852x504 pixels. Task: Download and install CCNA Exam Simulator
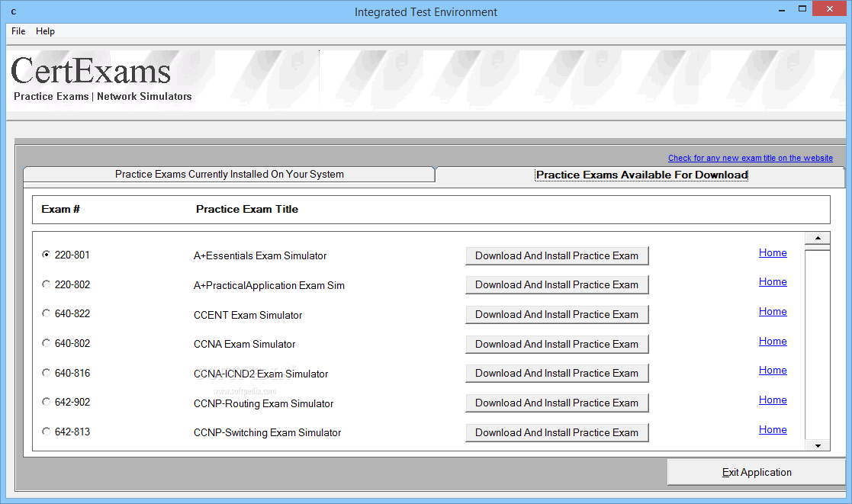(557, 345)
